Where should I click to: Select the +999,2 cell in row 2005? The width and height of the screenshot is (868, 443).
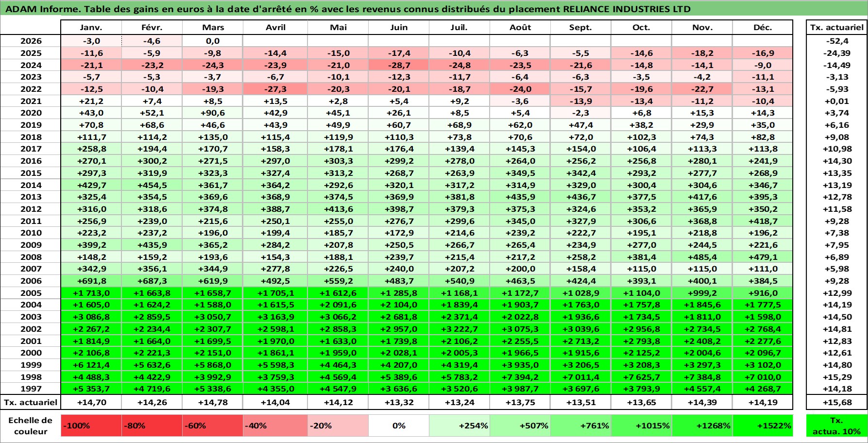702,293
